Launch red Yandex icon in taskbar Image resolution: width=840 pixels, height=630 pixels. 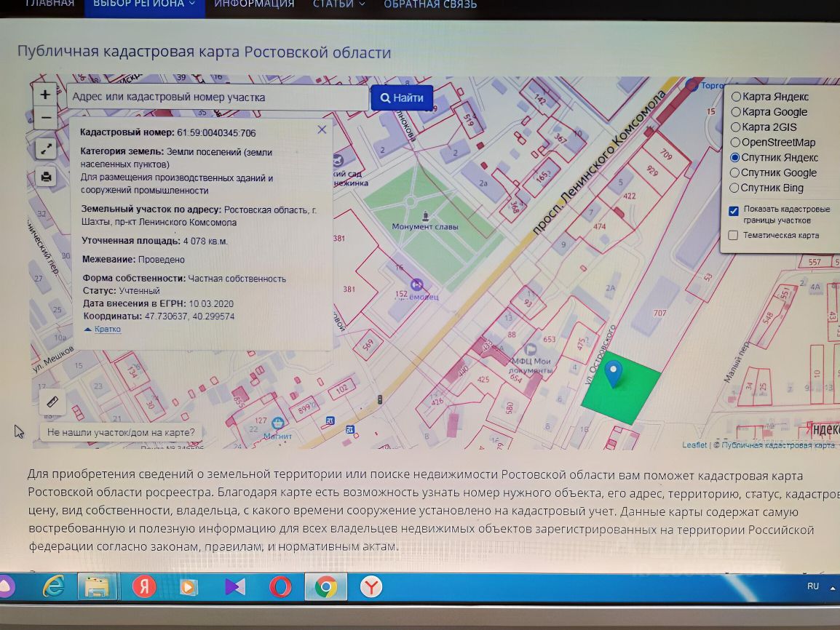pyautogui.click(x=144, y=587)
